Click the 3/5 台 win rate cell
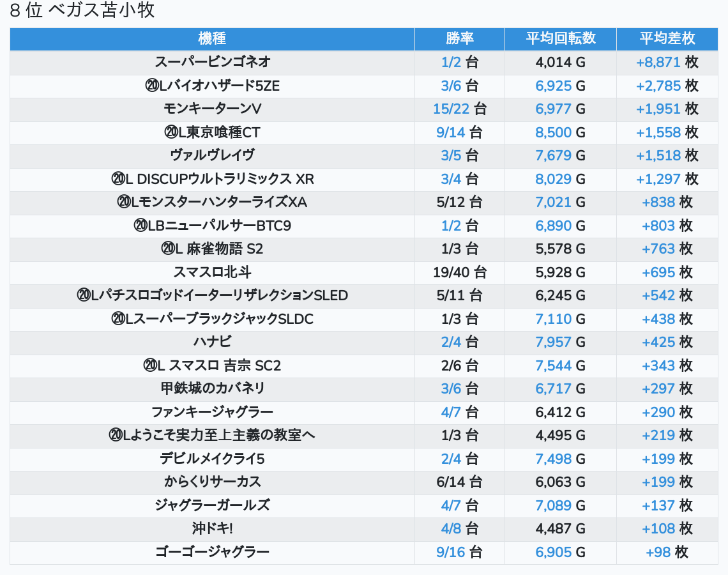This screenshot has height=575, width=728. (460, 156)
